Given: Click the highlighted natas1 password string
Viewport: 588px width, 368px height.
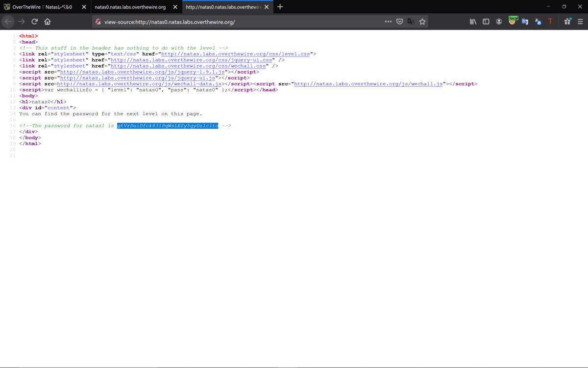Looking at the screenshot, I should [168, 126].
